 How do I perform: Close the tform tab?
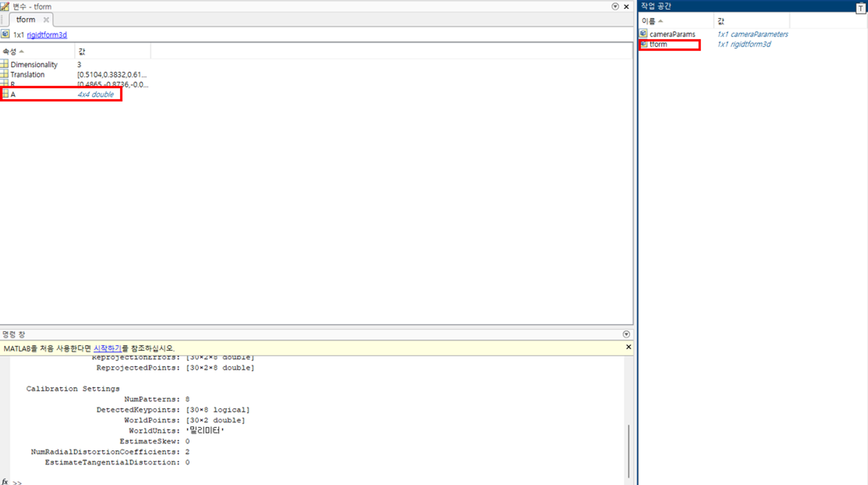point(46,20)
